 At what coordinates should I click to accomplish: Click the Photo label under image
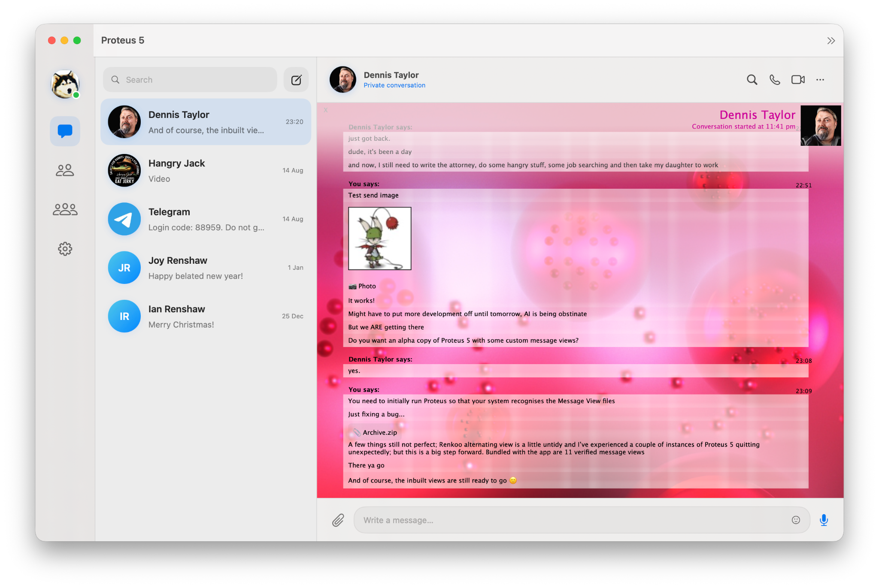pyautogui.click(x=362, y=286)
